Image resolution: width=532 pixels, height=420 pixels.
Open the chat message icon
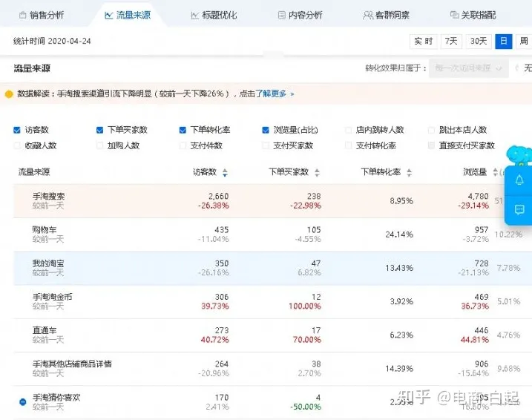519,210
